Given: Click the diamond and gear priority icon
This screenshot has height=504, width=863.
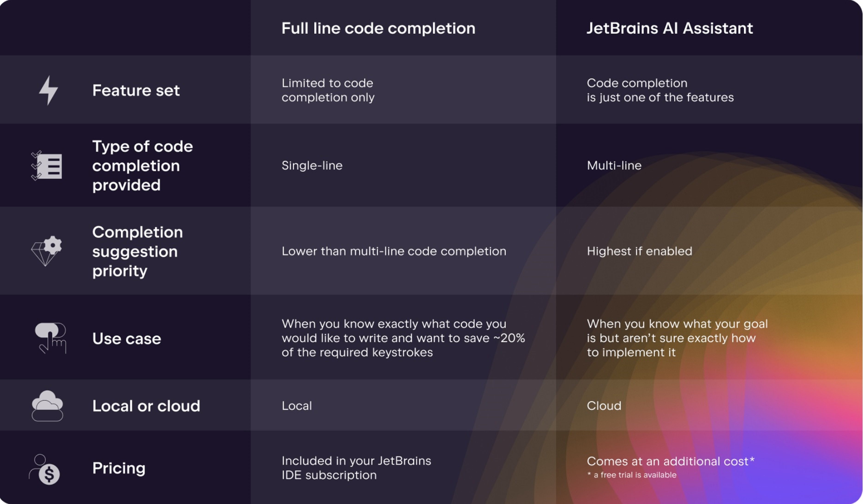Looking at the screenshot, I should (x=47, y=251).
